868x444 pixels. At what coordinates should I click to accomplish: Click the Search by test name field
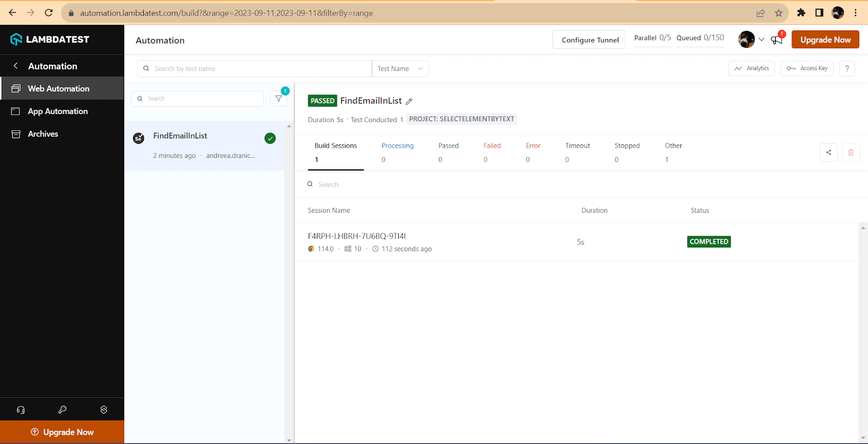[x=254, y=68]
